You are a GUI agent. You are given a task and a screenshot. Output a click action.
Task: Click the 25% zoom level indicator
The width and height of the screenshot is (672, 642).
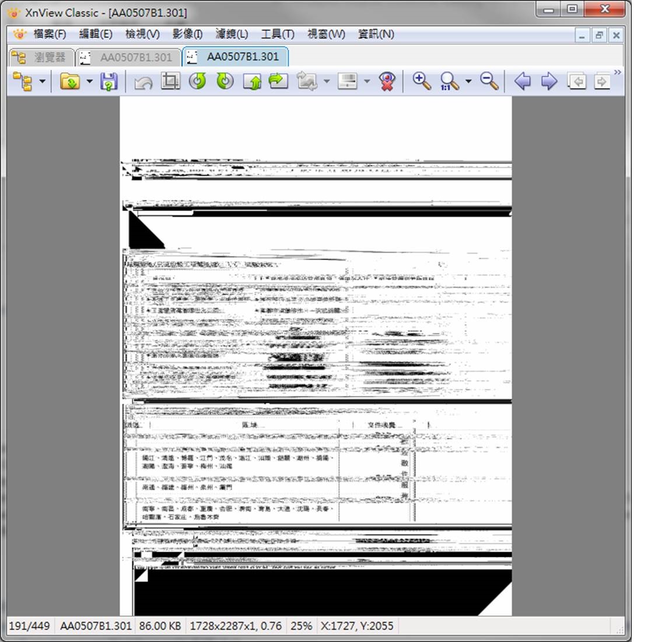click(x=301, y=626)
